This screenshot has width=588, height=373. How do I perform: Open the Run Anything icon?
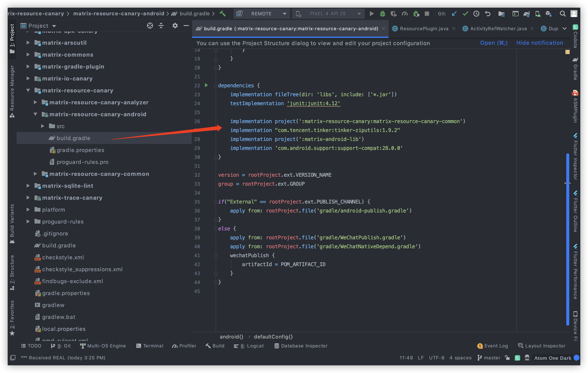click(x=515, y=14)
